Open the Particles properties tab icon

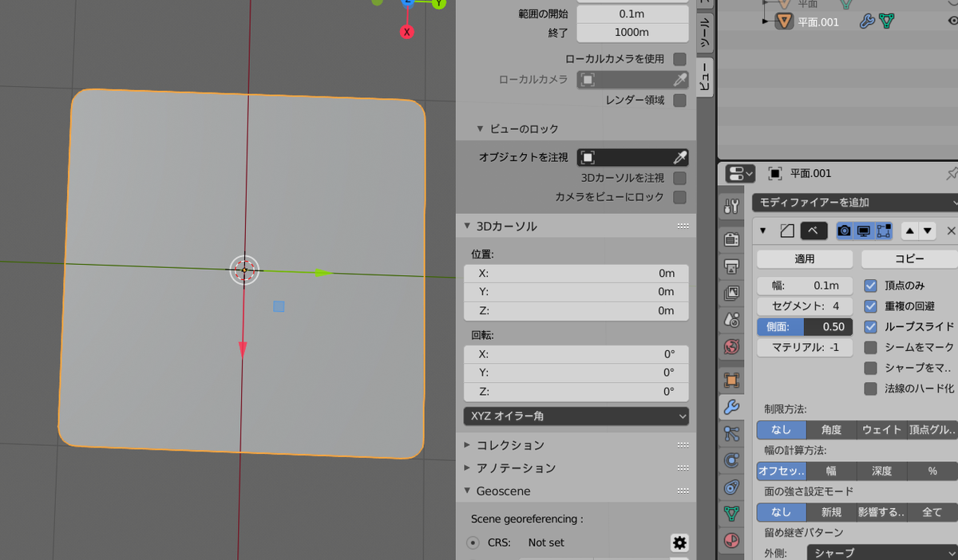coord(731,433)
